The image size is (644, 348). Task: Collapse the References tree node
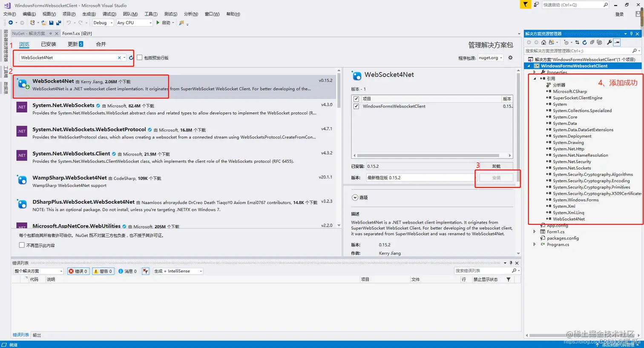(x=535, y=78)
